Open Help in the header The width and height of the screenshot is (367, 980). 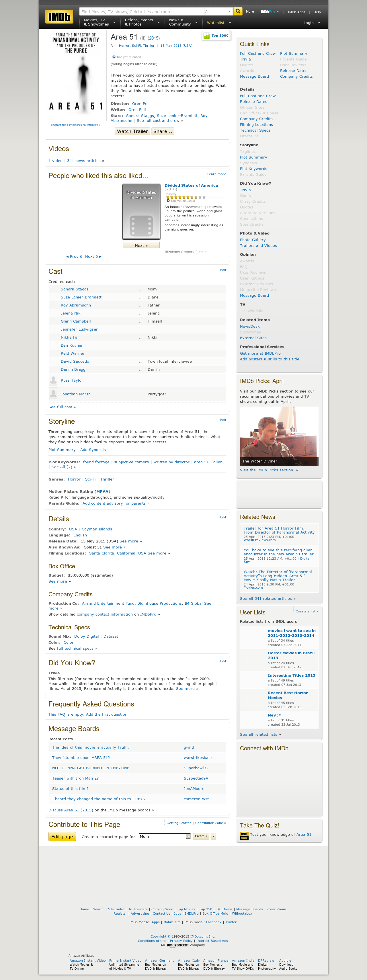[317, 12]
